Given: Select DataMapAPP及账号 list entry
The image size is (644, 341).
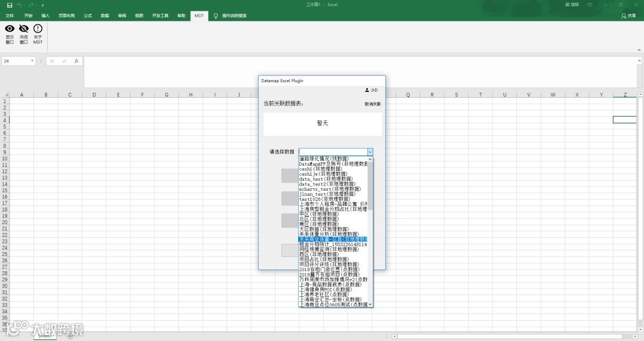Looking at the screenshot, I should click(333, 163).
